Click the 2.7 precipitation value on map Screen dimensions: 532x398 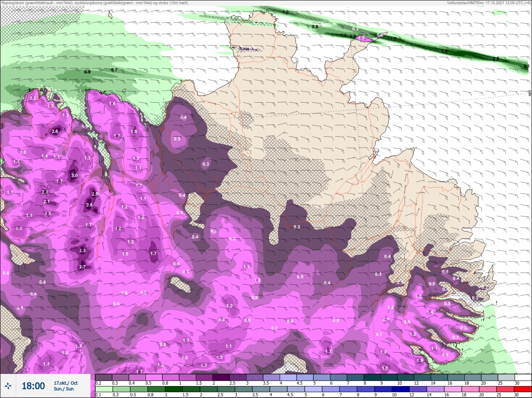click(82, 267)
